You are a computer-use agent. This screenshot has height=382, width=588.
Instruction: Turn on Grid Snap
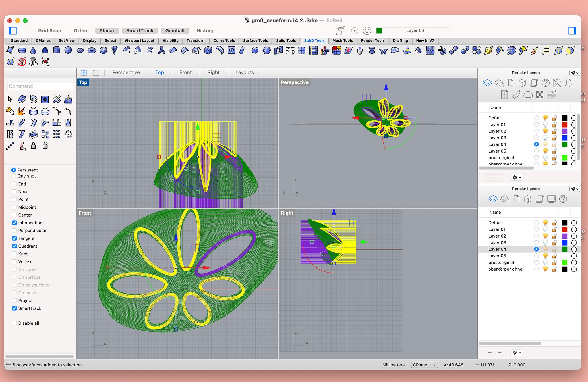tap(50, 31)
